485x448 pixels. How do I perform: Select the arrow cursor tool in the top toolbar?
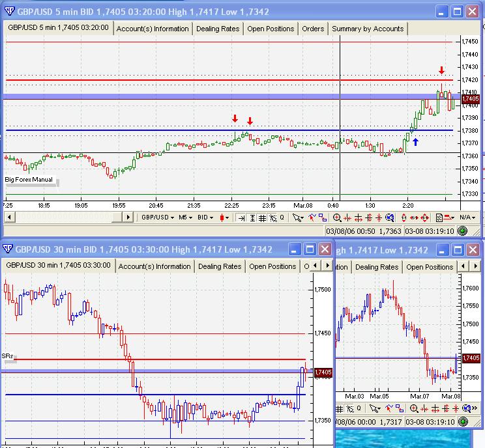click(297, 217)
